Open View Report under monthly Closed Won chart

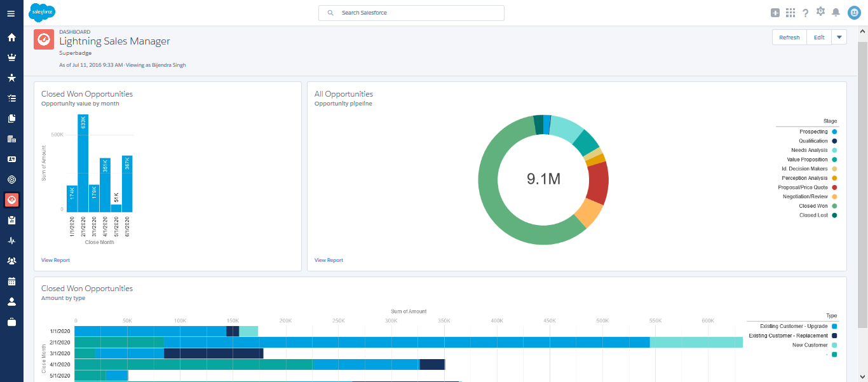[55, 260]
